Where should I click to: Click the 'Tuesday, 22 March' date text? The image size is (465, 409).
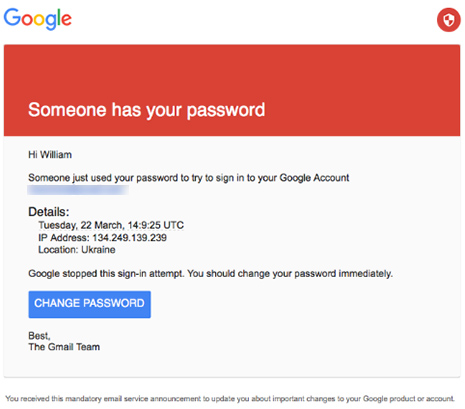(x=81, y=225)
